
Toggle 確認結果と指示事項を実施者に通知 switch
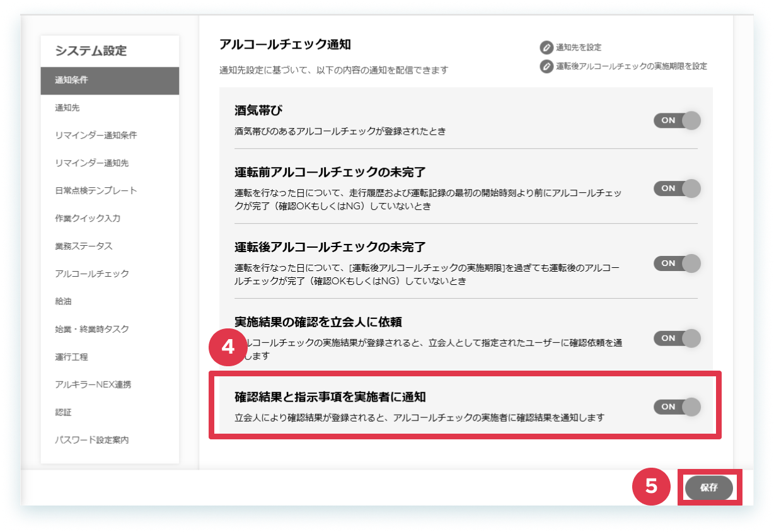click(677, 407)
